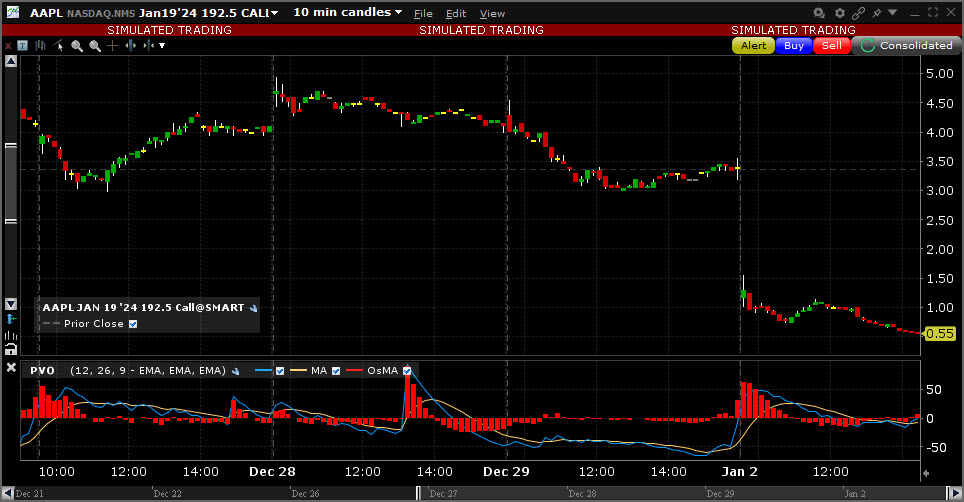Click the expand time range icon
Image resolution: width=964 pixels, height=502 pixels.
click(130, 45)
